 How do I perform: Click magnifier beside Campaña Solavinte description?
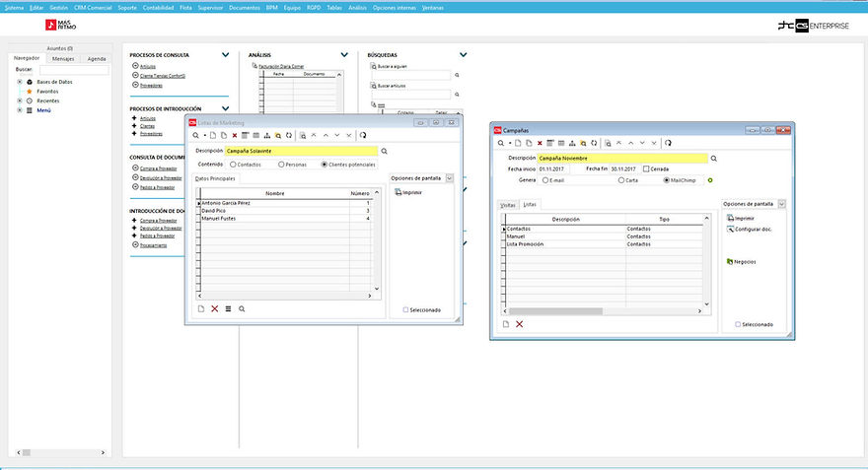(384, 151)
